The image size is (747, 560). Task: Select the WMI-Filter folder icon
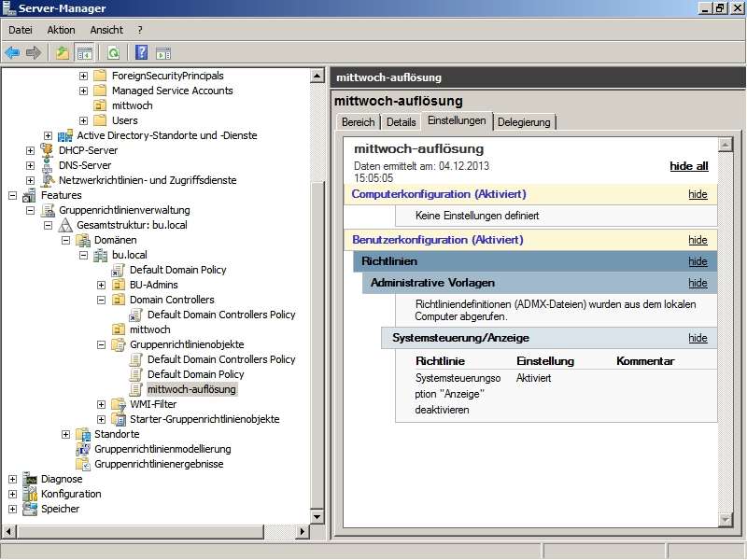point(119,404)
